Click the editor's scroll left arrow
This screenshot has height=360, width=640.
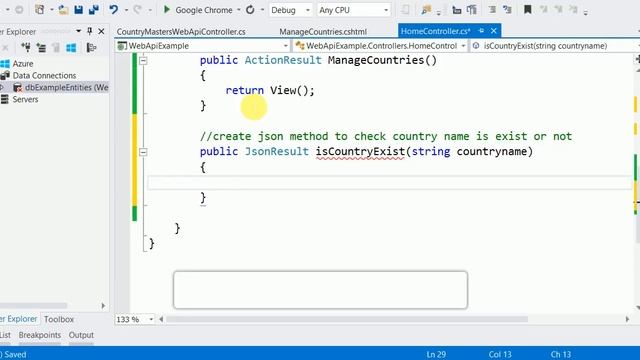[161, 319]
